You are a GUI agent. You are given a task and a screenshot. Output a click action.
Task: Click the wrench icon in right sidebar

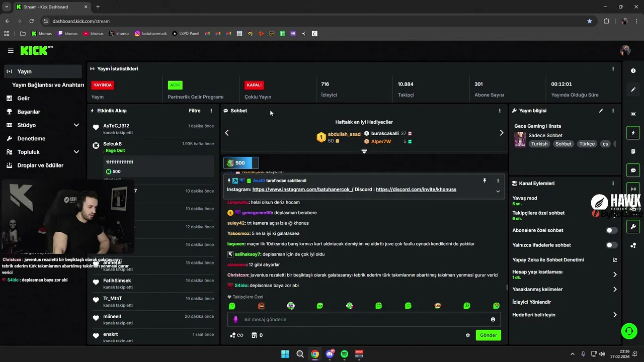coord(633,226)
